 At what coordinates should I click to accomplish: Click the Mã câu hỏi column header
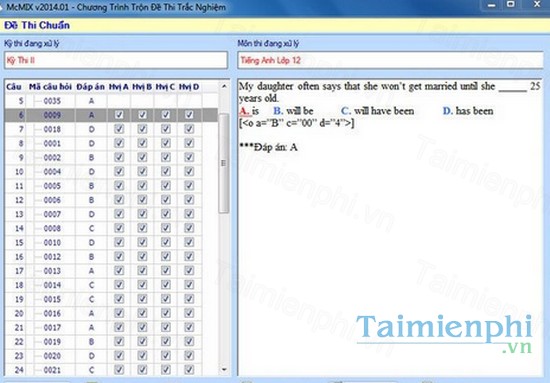point(51,87)
